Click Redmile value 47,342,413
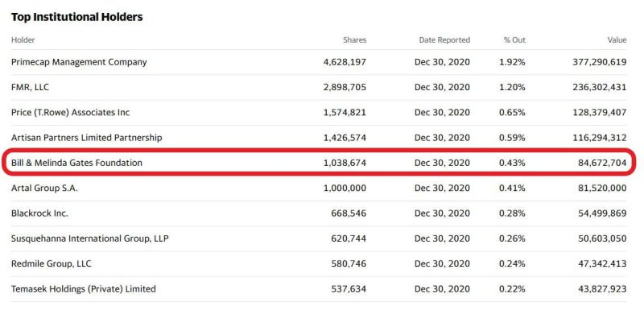This screenshot has height=311, width=644. point(603,263)
